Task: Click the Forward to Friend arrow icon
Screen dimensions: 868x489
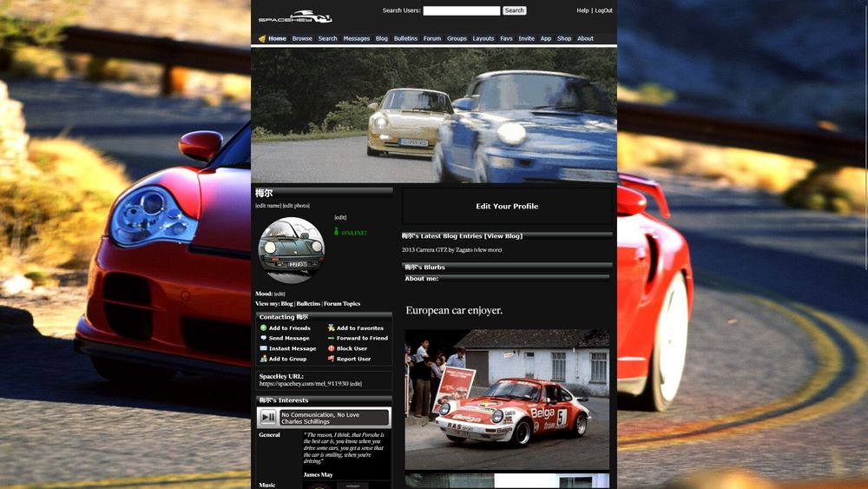Action: pos(331,338)
